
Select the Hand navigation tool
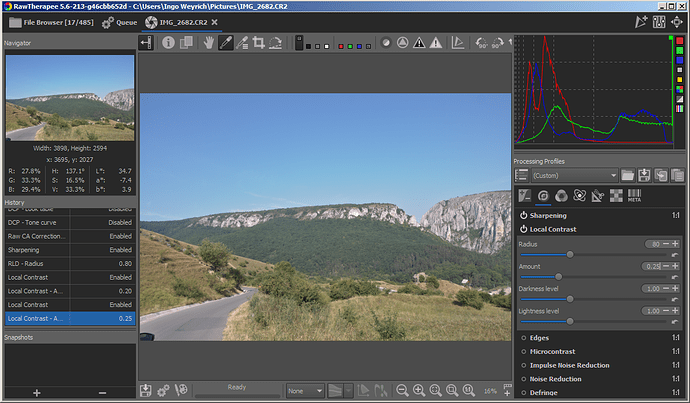(x=208, y=43)
